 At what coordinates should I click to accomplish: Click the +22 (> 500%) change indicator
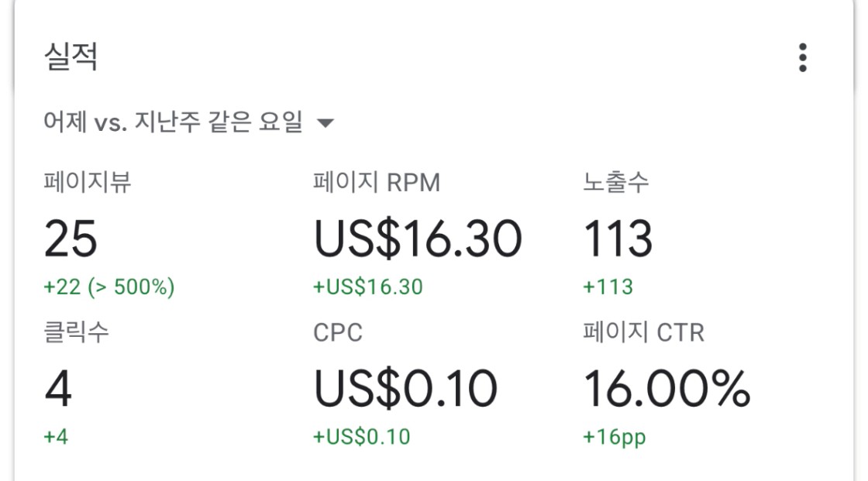[109, 287]
